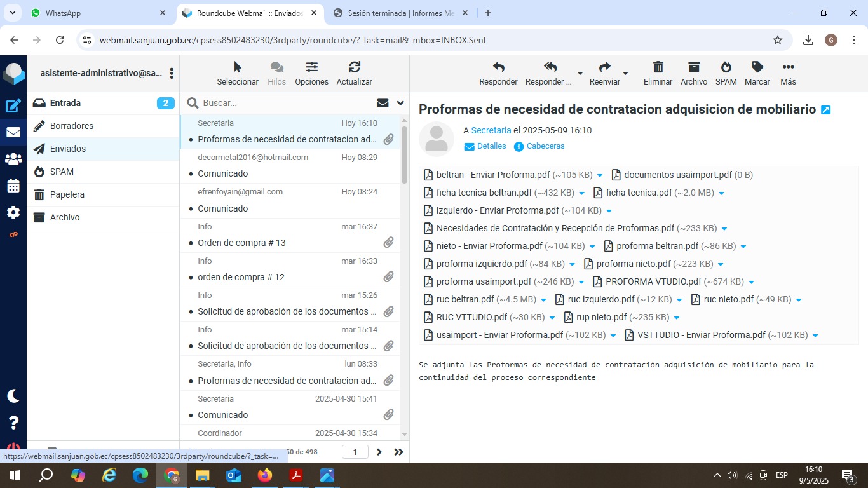Toggle dark mode moon icon

tap(13, 396)
